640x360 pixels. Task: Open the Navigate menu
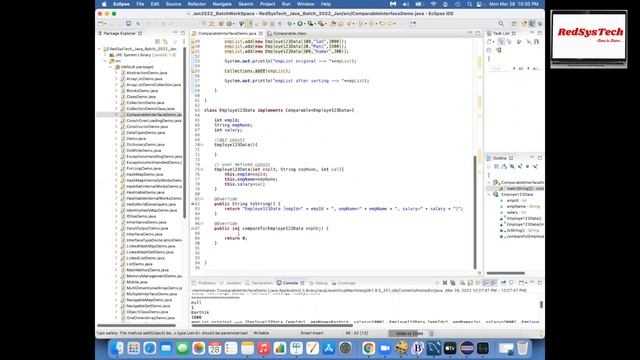[222, 4]
